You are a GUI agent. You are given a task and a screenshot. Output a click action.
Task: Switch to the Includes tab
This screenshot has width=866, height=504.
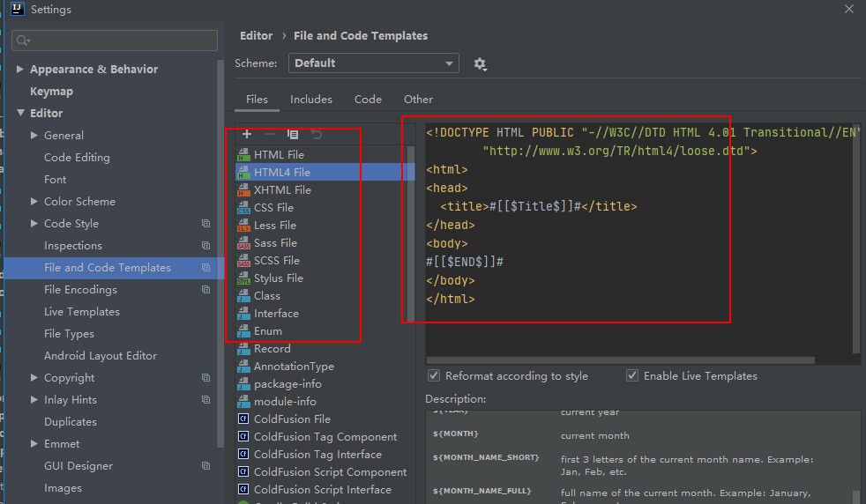(311, 100)
